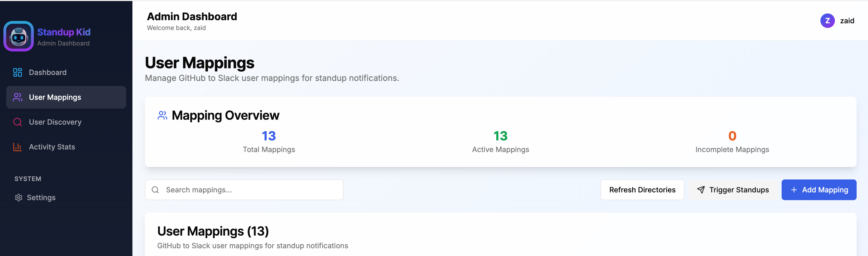Open User Discovery from the sidebar
Viewport: 868px width, 256px height.
point(55,122)
